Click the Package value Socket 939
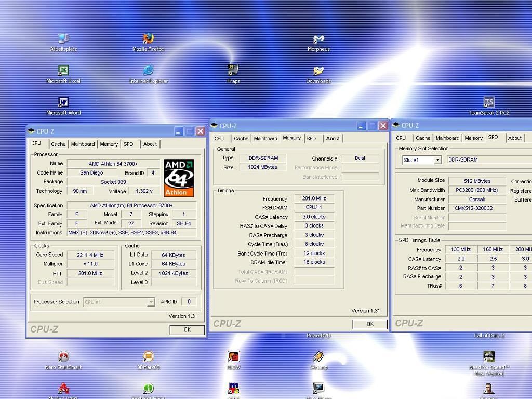The width and height of the screenshot is (532, 399). 113,182
